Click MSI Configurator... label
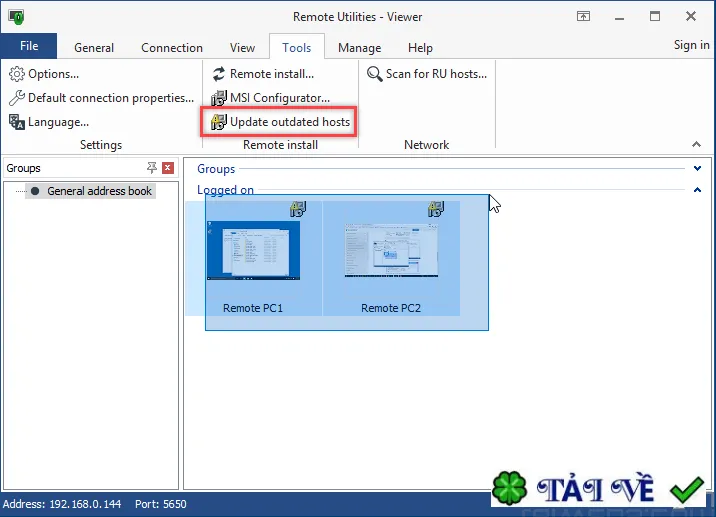Screen dimensions: 716x517 tap(280, 98)
